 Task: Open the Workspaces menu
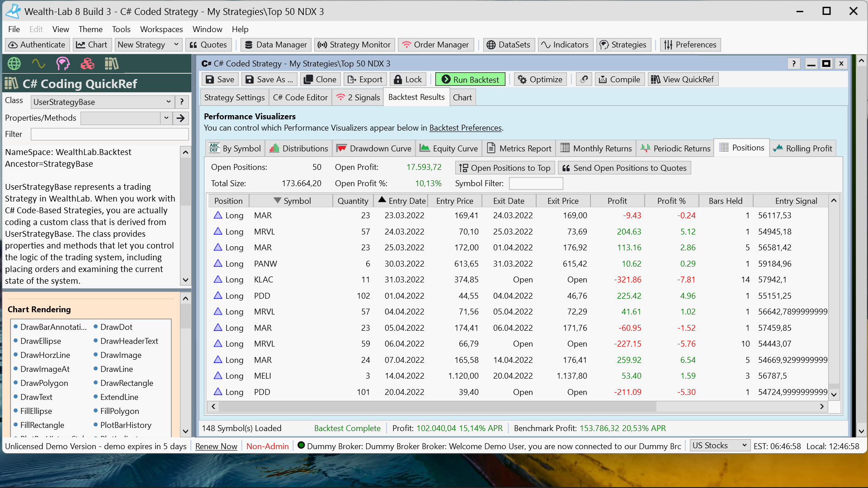click(x=161, y=29)
